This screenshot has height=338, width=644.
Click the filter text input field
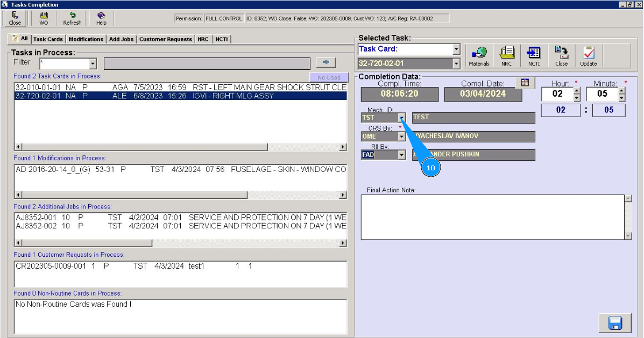pyautogui.click(x=207, y=63)
